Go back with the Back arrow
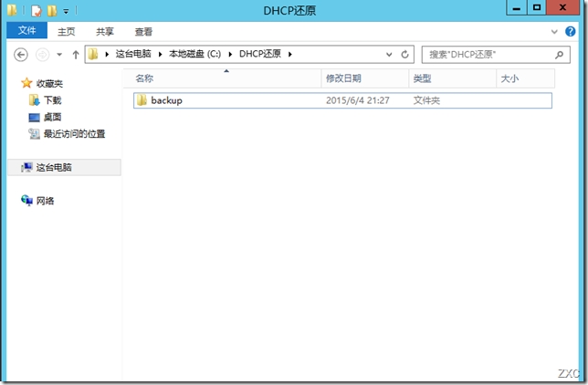588x385 pixels. point(21,55)
